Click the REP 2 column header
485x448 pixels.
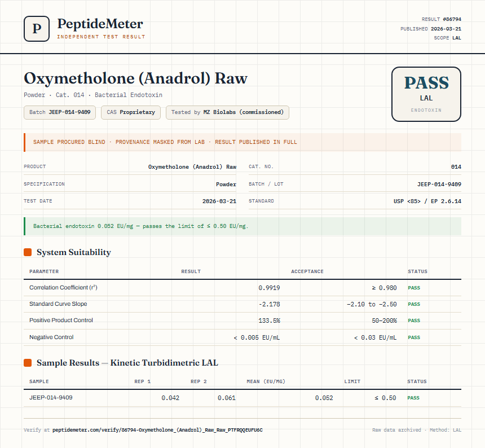point(199,381)
